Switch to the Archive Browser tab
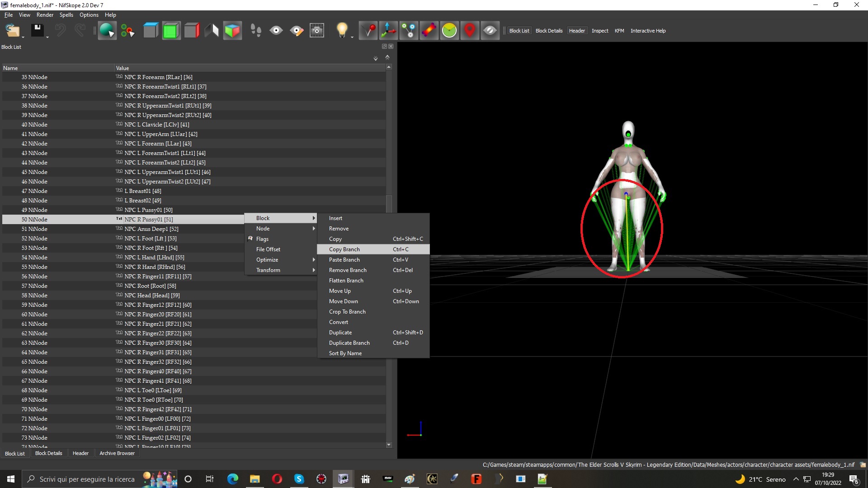Viewport: 868px width, 488px height. tap(117, 453)
